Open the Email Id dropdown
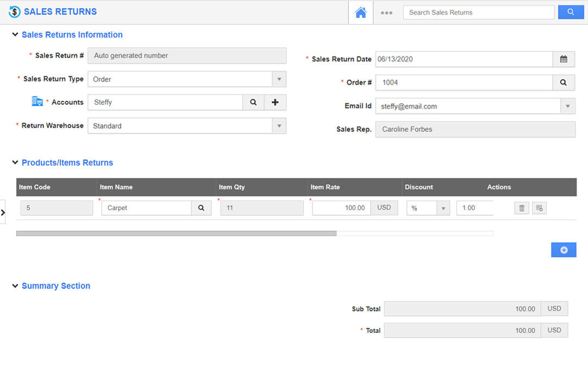 point(568,106)
